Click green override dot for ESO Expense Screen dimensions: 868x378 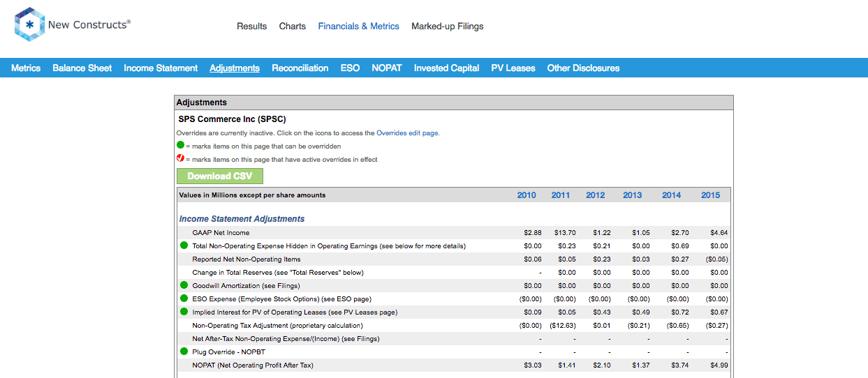coord(184,298)
